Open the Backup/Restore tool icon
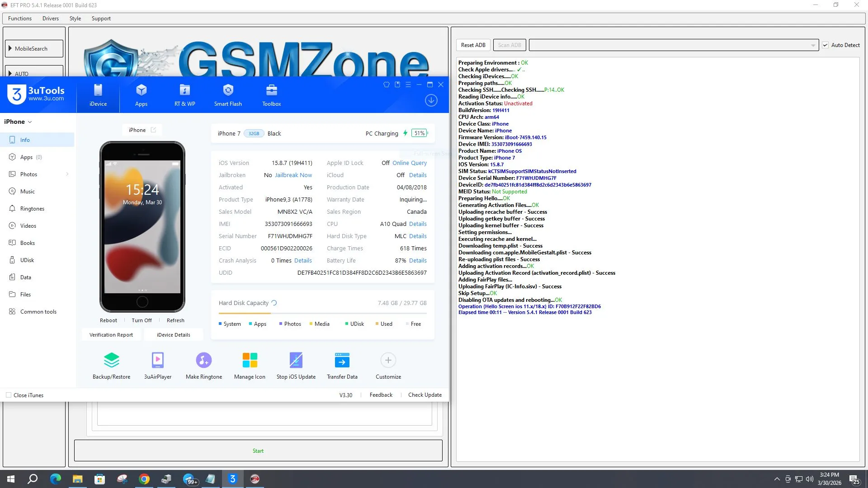The width and height of the screenshot is (868, 488). pos(111,361)
